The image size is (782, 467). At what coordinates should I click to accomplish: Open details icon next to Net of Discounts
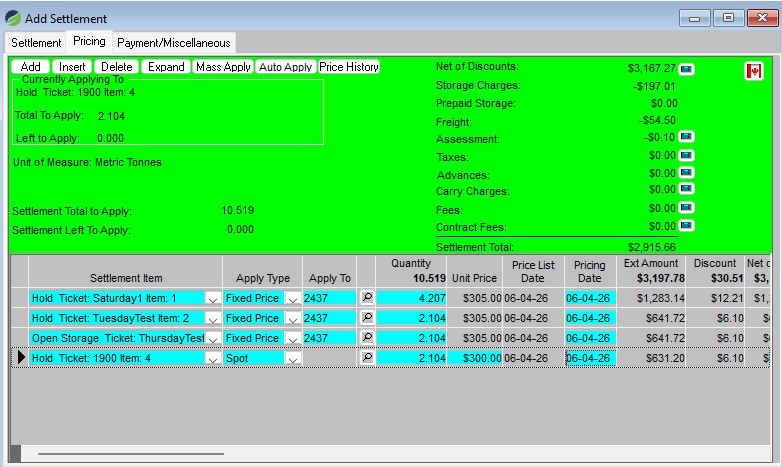click(x=686, y=68)
